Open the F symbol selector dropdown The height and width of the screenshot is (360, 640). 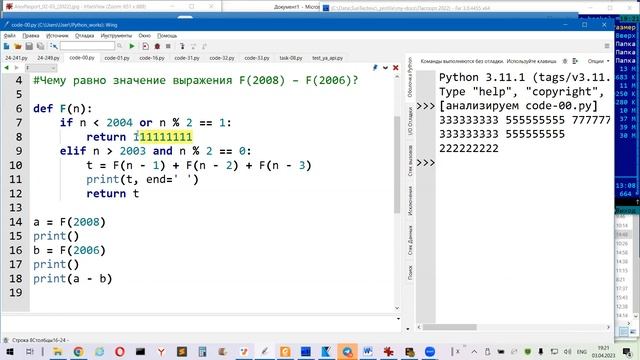click(41, 68)
